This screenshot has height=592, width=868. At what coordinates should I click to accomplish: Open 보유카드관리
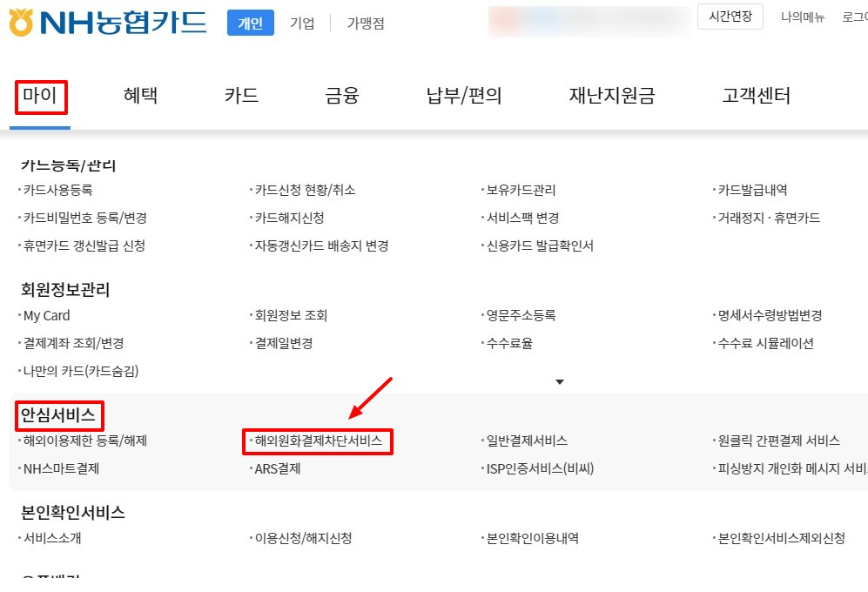pos(521,190)
